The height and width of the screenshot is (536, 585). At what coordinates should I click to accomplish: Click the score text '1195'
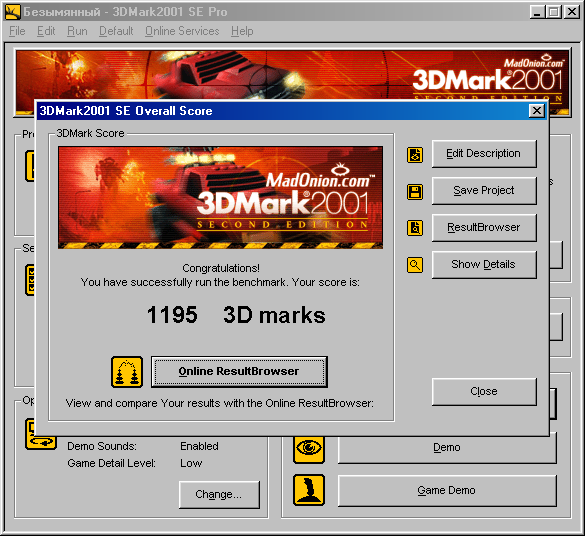172,315
